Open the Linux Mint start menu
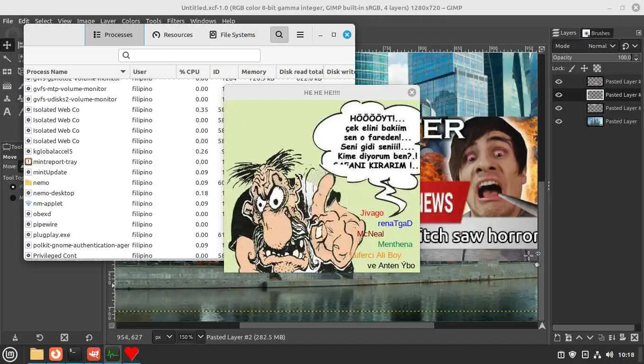The width and height of the screenshot is (644, 364). (10, 354)
